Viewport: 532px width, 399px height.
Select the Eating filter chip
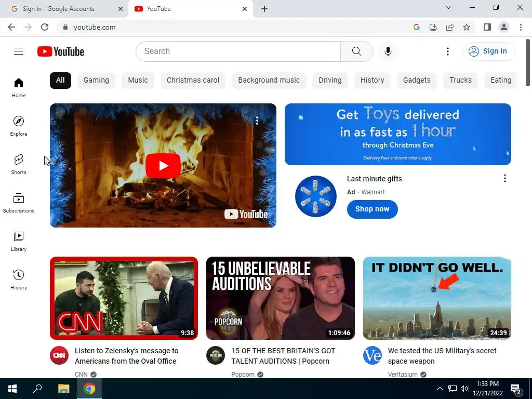pos(501,81)
